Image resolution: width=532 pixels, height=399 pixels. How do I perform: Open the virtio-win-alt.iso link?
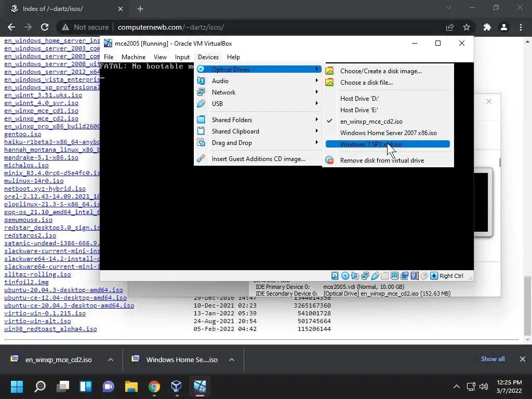click(37, 321)
